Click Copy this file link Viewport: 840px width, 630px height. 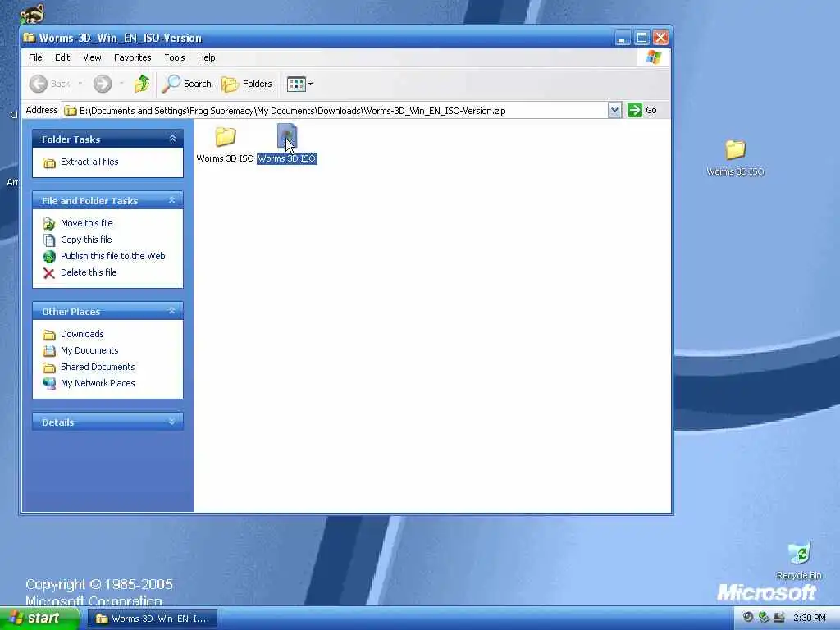coord(86,240)
